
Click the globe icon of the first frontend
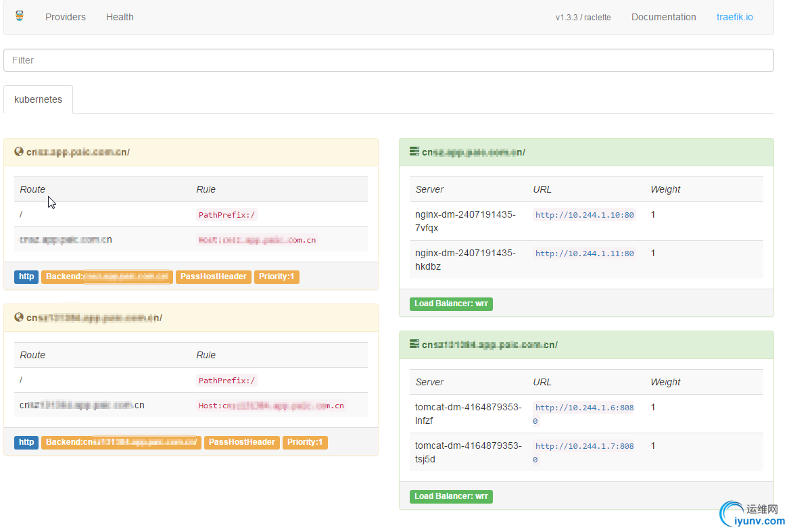[x=19, y=151]
